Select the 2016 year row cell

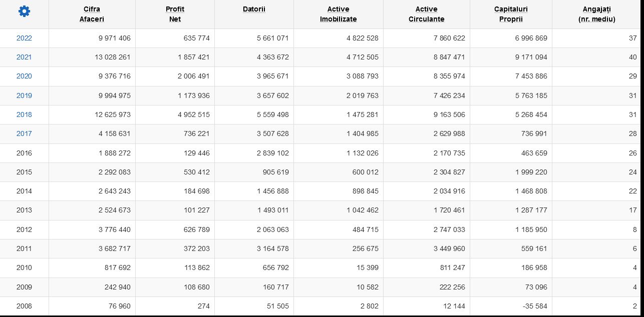tap(24, 153)
